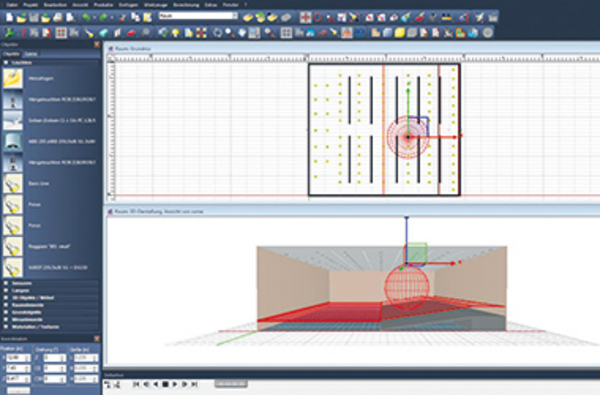Screen dimensions: 600x395
Task: Click the yellow square icon in second toolbar
Action: click(x=399, y=33)
